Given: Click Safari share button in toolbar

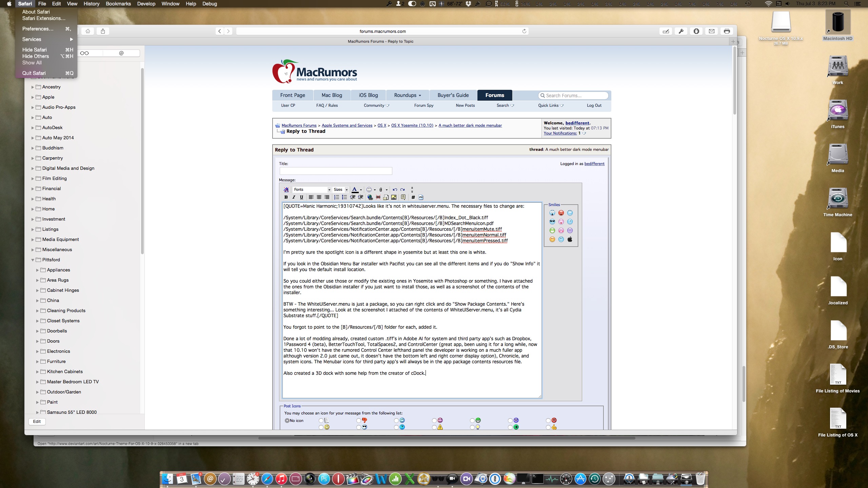Looking at the screenshot, I should coord(103,31).
